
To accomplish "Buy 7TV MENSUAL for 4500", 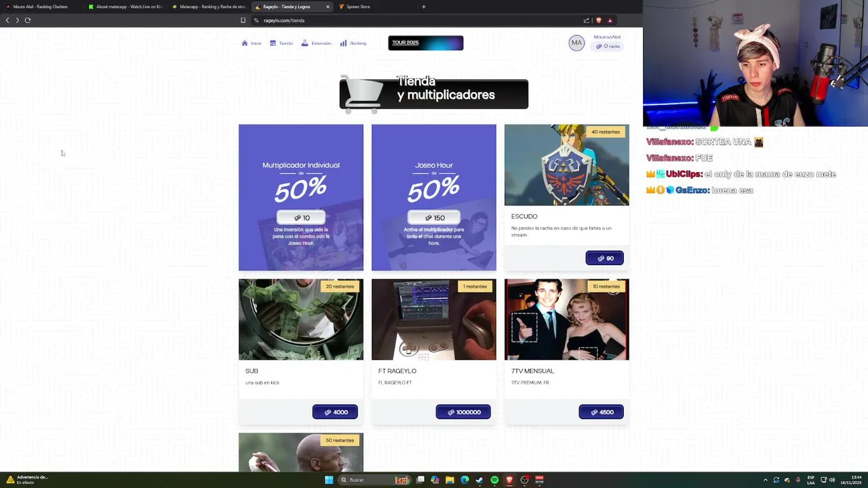I will pos(601,412).
